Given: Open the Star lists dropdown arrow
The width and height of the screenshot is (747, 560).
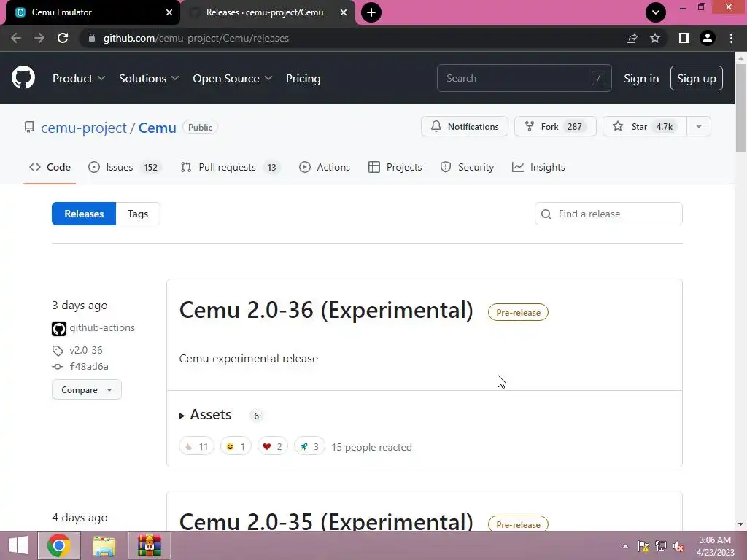Looking at the screenshot, I should pos(699,127).
